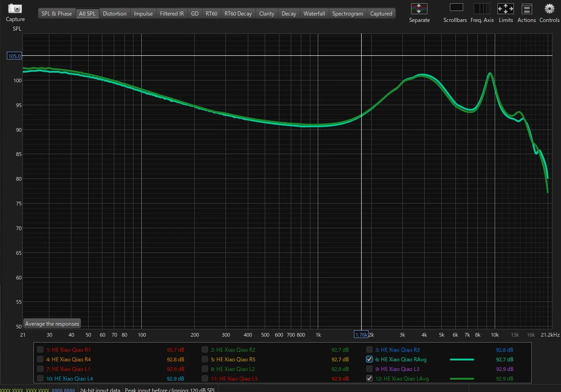Select the Captured tab
Screen dimensions: 561x392
coord(381,14)
